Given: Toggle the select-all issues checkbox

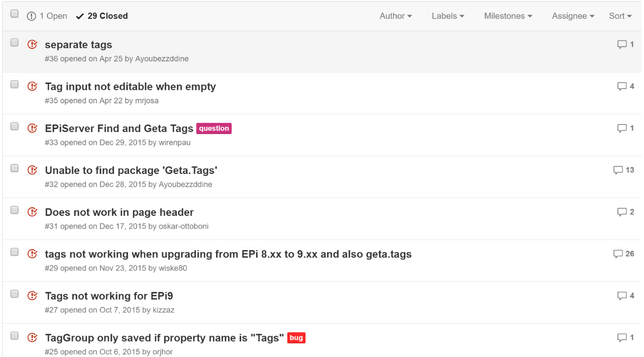Looking at the screenshot, I should click(x=14, y=14).
